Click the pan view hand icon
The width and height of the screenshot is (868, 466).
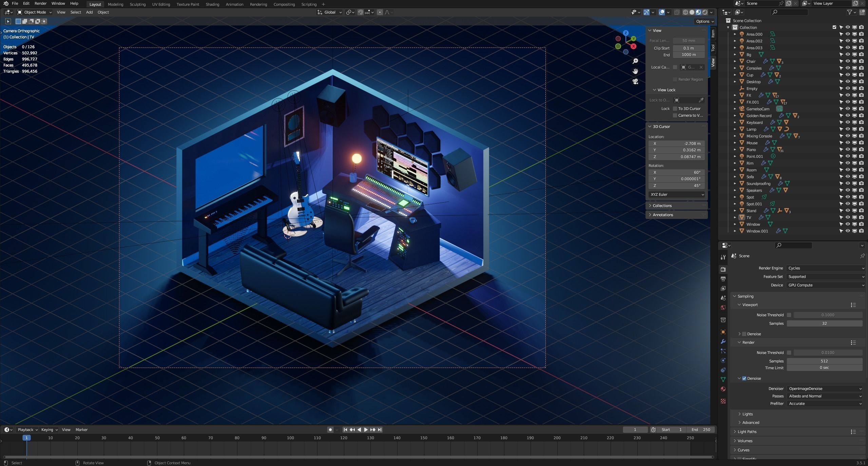click(635, 71)
